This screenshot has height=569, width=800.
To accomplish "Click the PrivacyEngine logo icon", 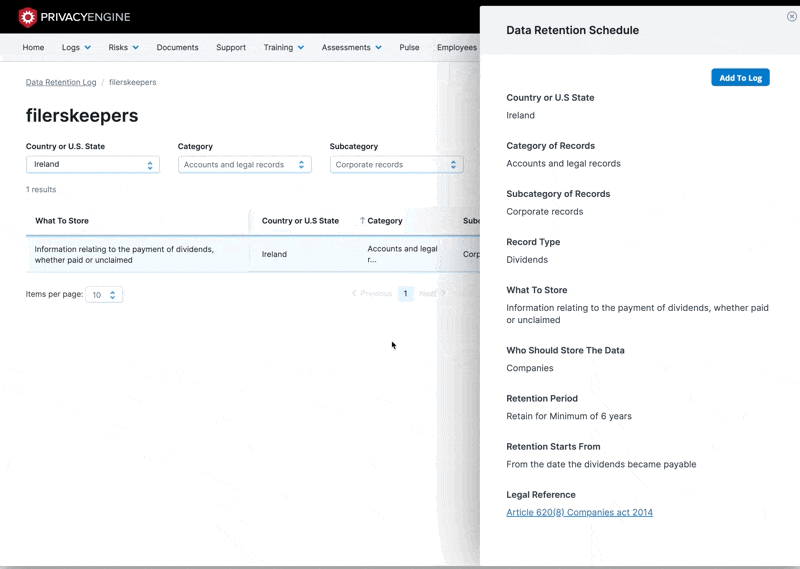I will (x=28, y=17).
